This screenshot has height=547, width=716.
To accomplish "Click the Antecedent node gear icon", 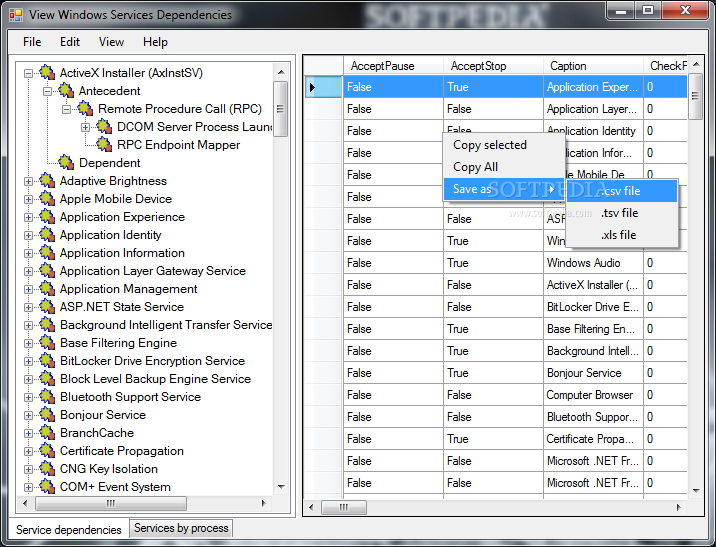I will pos(67,90).
